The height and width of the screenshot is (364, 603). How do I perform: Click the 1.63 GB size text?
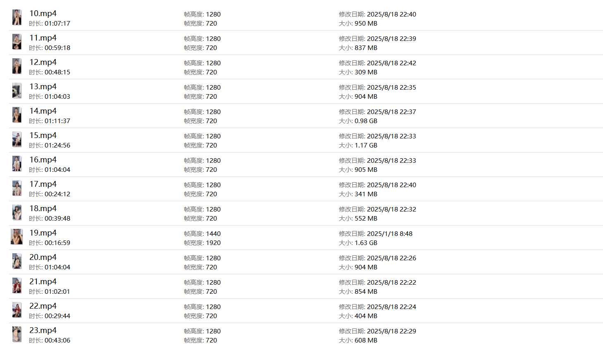pyautogui.click(x=366, y=243)
